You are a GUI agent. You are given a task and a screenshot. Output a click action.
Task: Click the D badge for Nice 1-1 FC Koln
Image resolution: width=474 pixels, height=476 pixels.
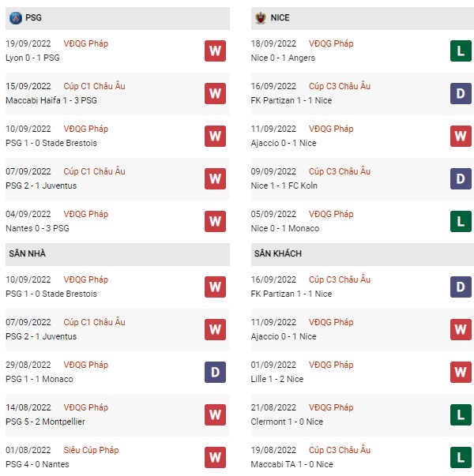461,178
